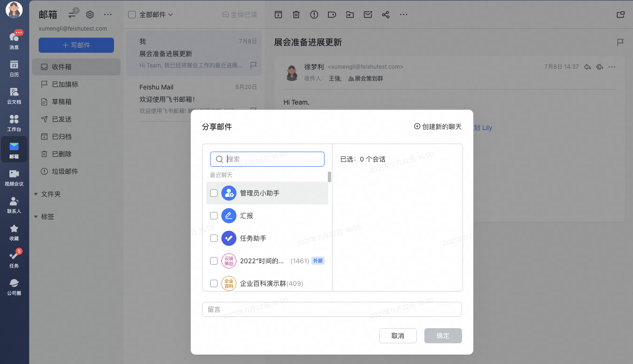Screen dimensions: 633x364
Task: Open Contacts (联系人) in sidebar
Action: pos(14,205)
